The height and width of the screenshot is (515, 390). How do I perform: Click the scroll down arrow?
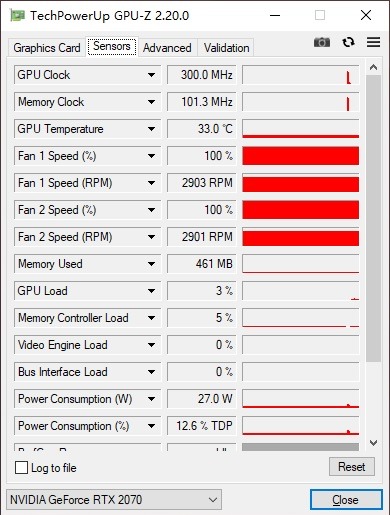pos(373,443)
